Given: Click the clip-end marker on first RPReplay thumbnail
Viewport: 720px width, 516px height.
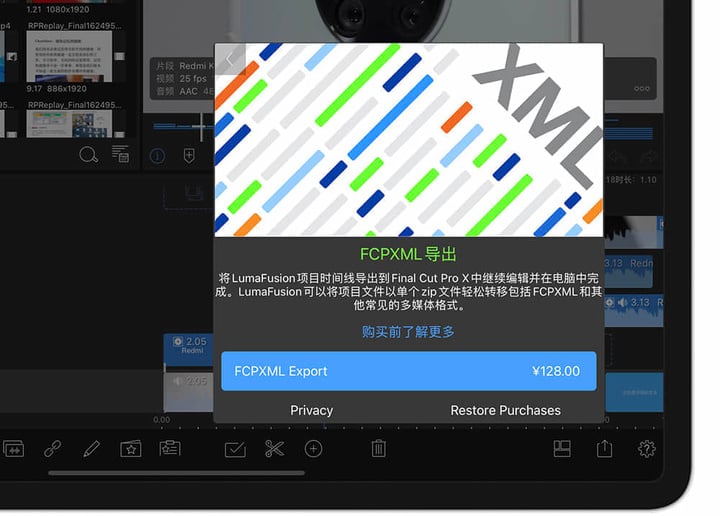Looking at the screenshot, I should point(119,56).
